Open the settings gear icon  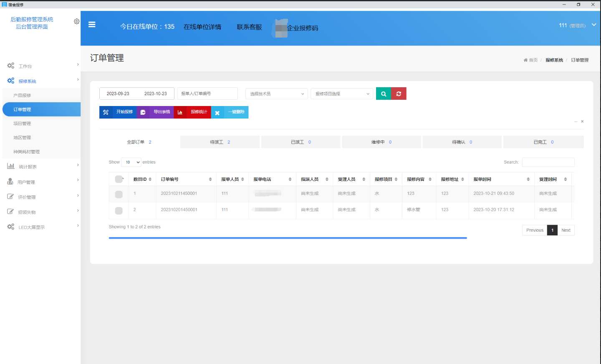76,21
